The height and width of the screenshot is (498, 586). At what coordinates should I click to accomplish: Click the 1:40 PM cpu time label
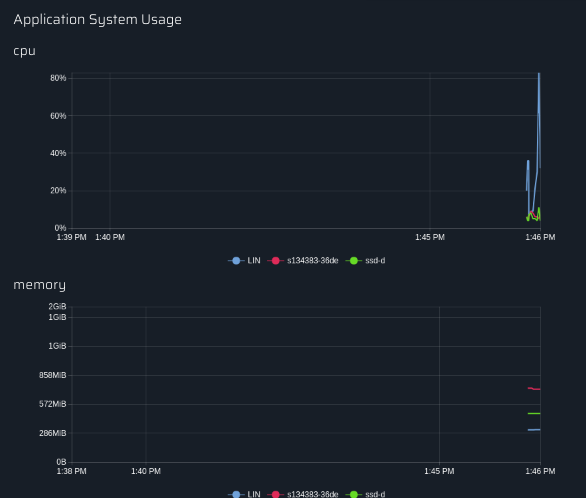click(x=110, y=237)
